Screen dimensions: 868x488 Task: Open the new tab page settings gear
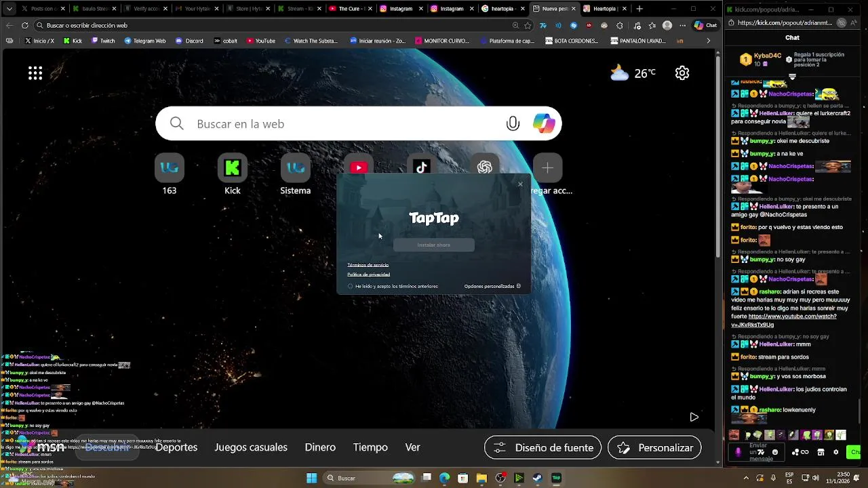[x=682, y=73]
